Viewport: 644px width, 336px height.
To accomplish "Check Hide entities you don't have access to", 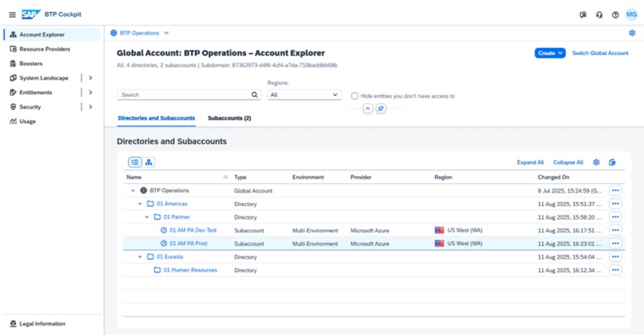I will (x=355, y=96).
